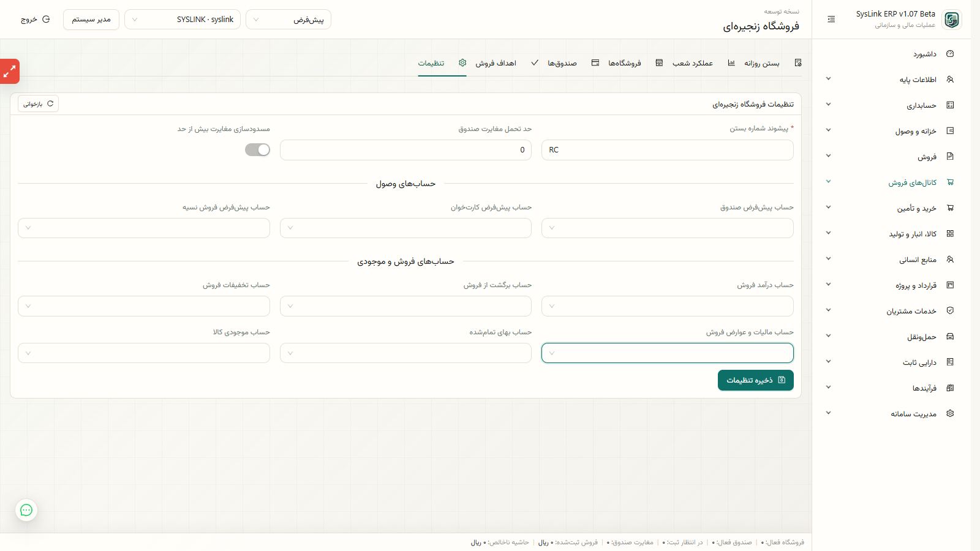This screenshot has width=980, height=551.
Task: Click the صندوق فعال status bar entry
Action: [732, 542]
